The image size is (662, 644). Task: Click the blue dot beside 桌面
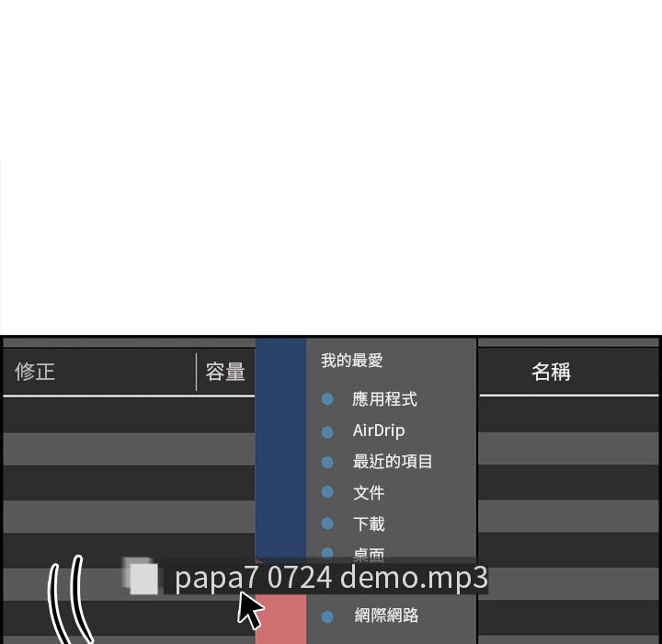tap(327, 553)
